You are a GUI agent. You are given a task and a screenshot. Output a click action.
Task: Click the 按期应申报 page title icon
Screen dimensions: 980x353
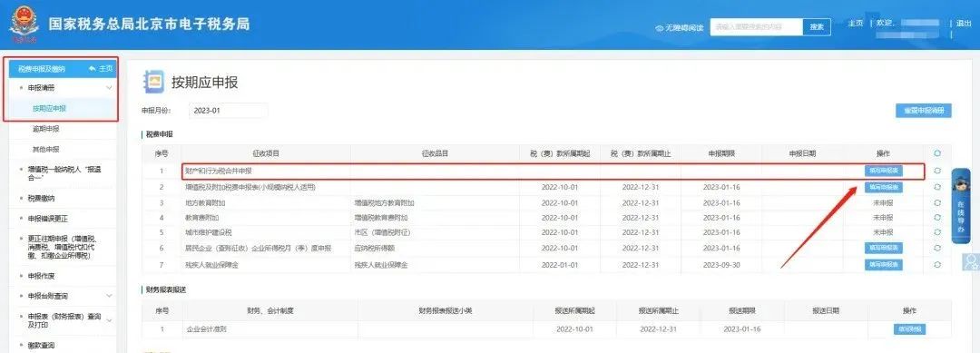[x=153, y=82]
